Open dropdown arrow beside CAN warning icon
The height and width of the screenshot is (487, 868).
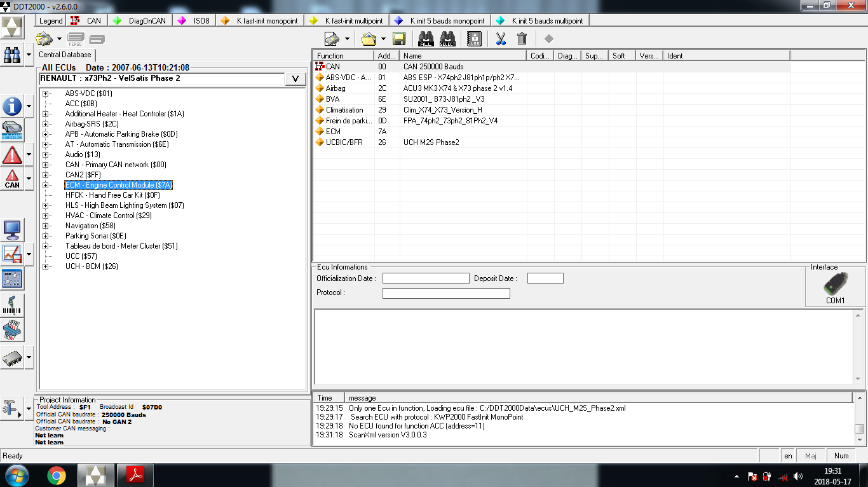[29, 179]
